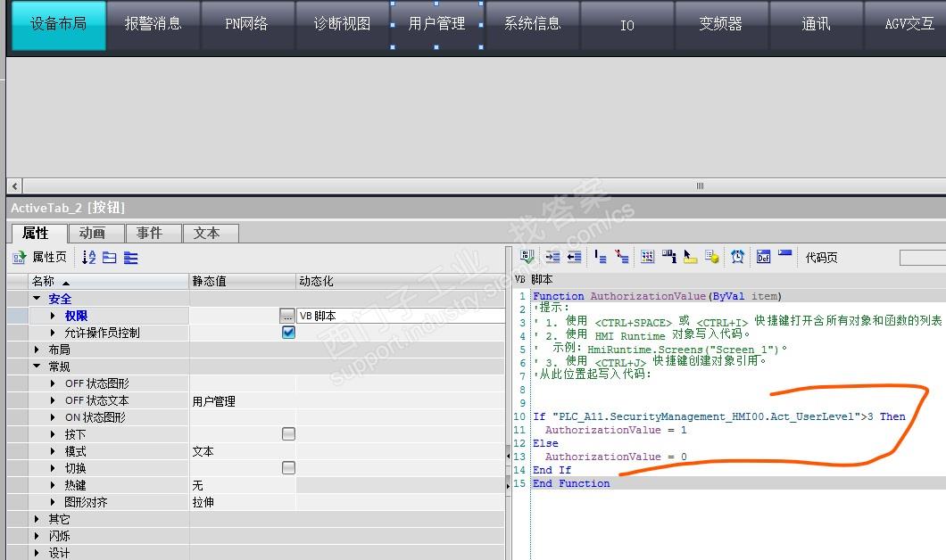
Task: Click the Def definition icon
Action: click(763, 257)
